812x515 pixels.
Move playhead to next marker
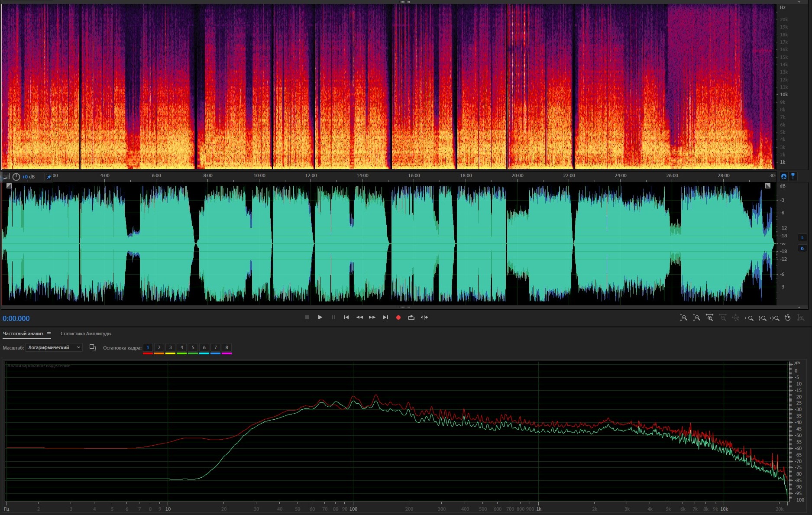coord(385,317)
